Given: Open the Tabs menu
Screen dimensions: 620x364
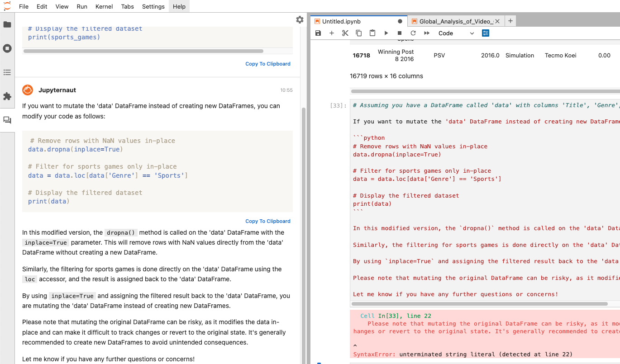Looking at the screenshot, I should [x=128, y=6].
